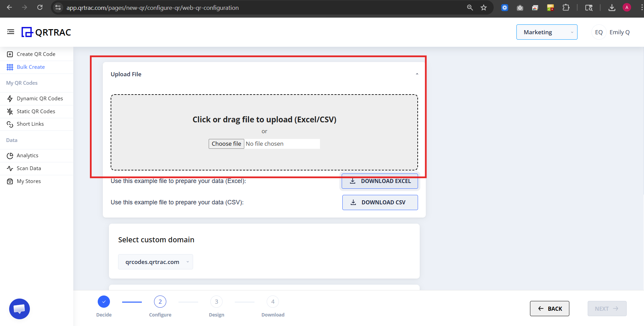This screenshot has height=326, width=644.
Task: Click the Decide step indicator
Action: [x=104, y=301]
